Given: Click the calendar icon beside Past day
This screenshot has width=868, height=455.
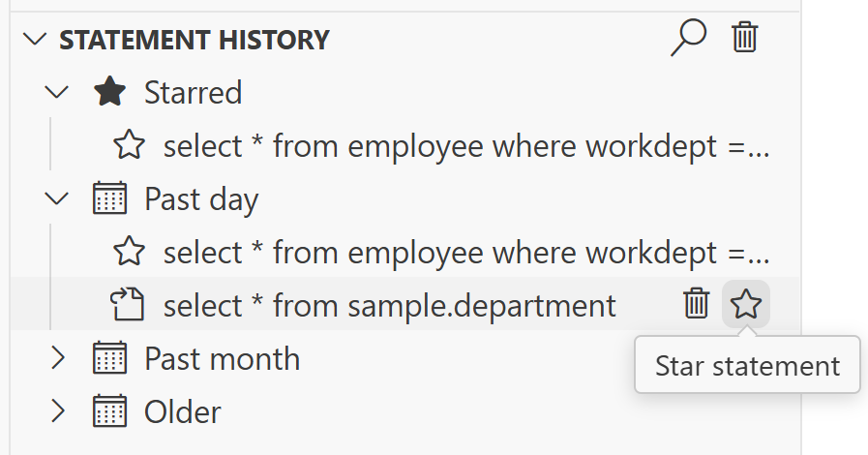Looking at the screenshot, I should click(x=110, y=199).
